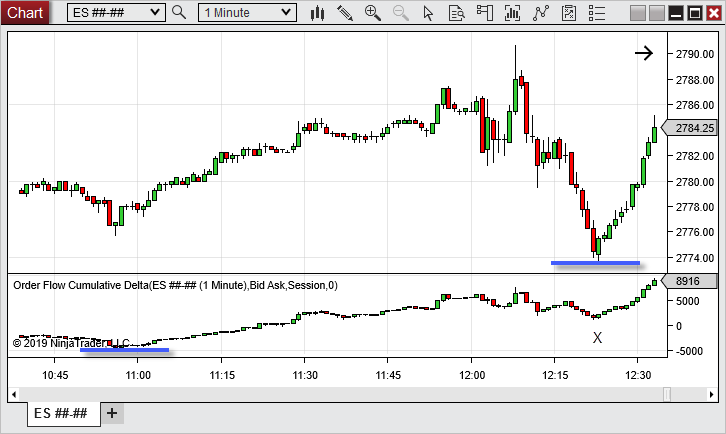The image size is (726, 434).
Task: Open the ES ##-## instrument dropdown
Action: click(116, 12)
